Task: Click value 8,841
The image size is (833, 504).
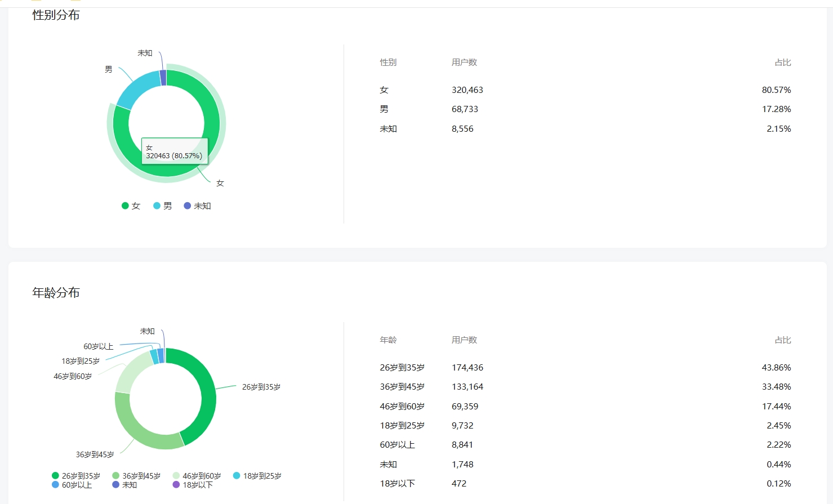Action: tap(462, 445)
